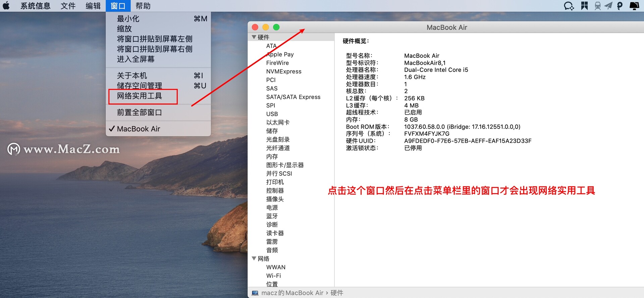644x298 pixels.
Task: Select SAS in the sidebar
Action: (272, 88)
